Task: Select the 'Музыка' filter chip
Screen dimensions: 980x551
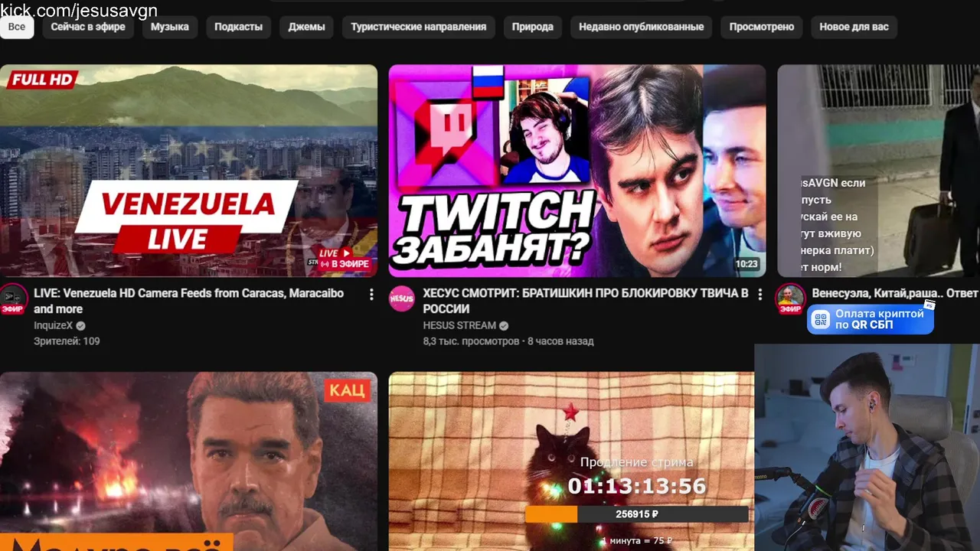Action: (169, 27)
